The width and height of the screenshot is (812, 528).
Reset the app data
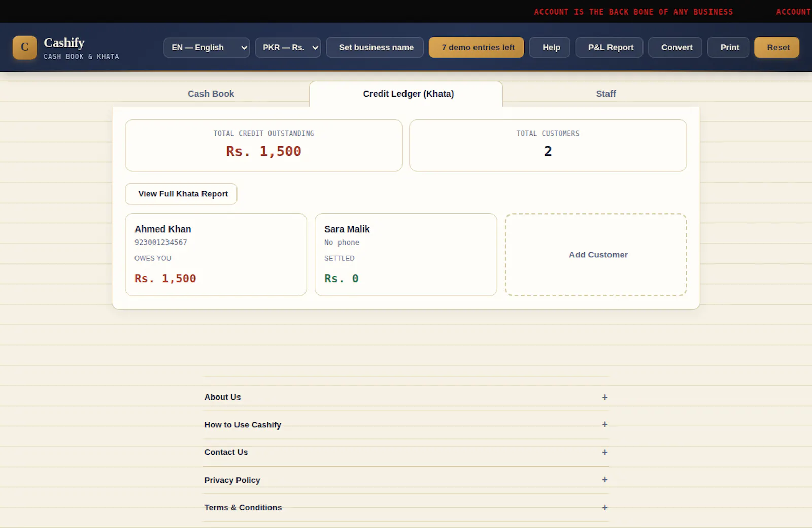[x=776, y=47]
